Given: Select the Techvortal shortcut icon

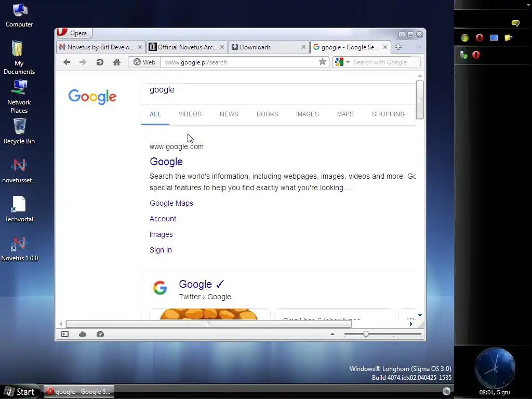Looking at the screenshot, I should click(x=19, y=209).
